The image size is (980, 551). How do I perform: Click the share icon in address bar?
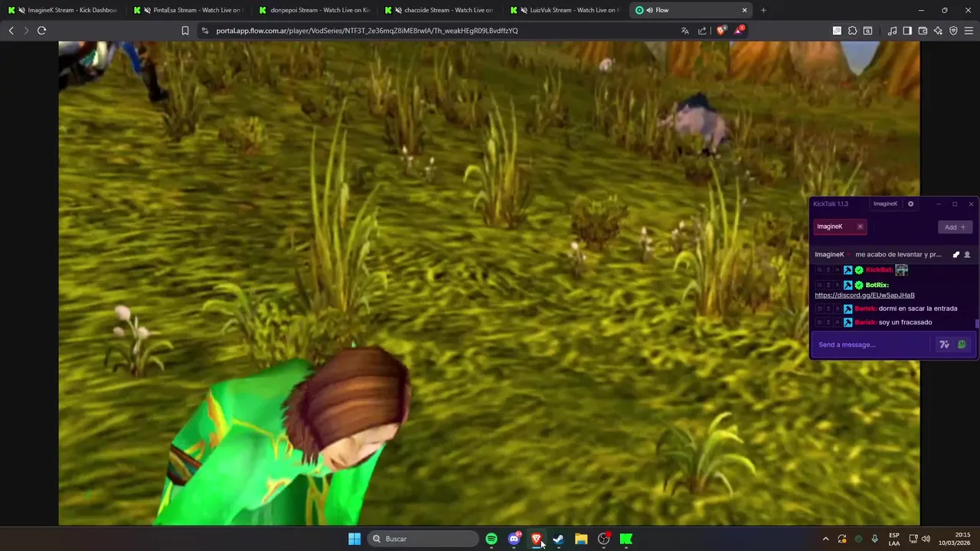click(x=702, y=31)
